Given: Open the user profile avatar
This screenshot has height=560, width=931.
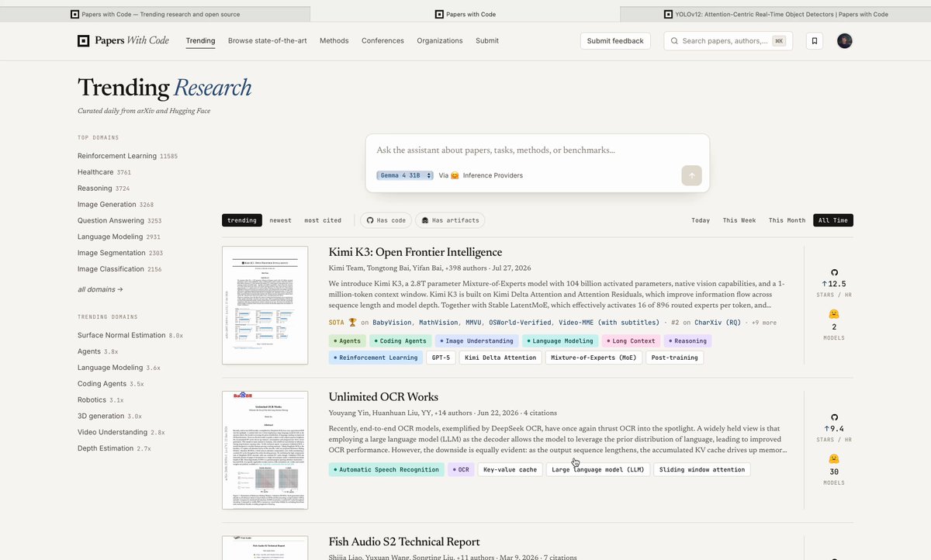Looking at the screenshot, I should (845, 41).
